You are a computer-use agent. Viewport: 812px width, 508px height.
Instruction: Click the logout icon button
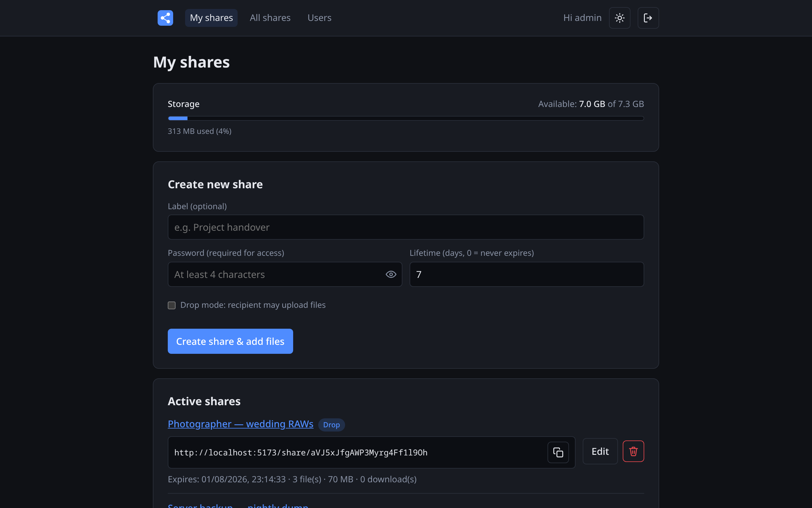(648, 18)
